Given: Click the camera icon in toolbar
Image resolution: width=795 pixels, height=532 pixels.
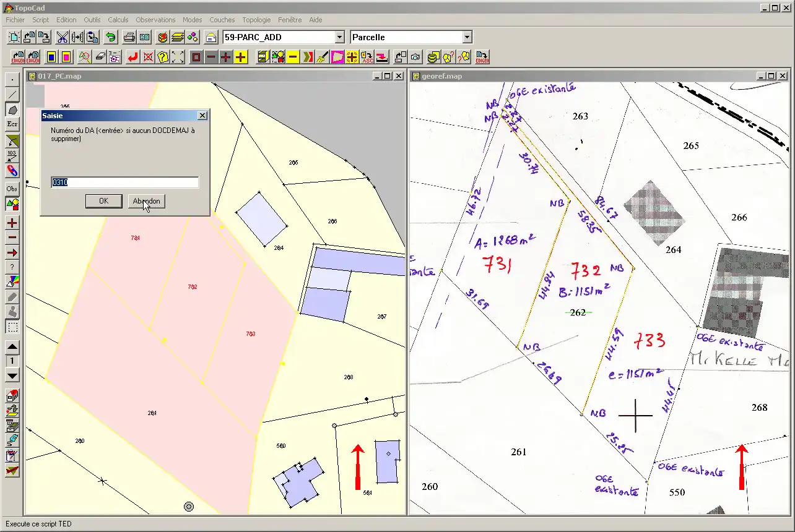Looking at the screenshot, I should pos(415,57).
